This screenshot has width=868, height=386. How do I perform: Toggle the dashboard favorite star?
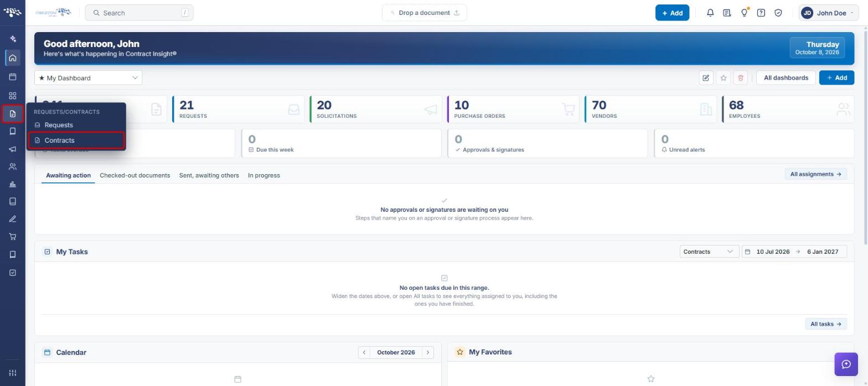[724, 78]
